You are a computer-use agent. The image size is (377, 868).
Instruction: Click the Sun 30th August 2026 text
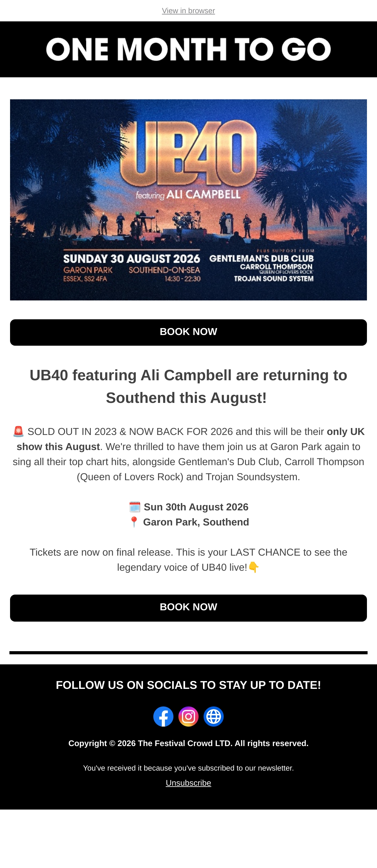pos(196,507)
